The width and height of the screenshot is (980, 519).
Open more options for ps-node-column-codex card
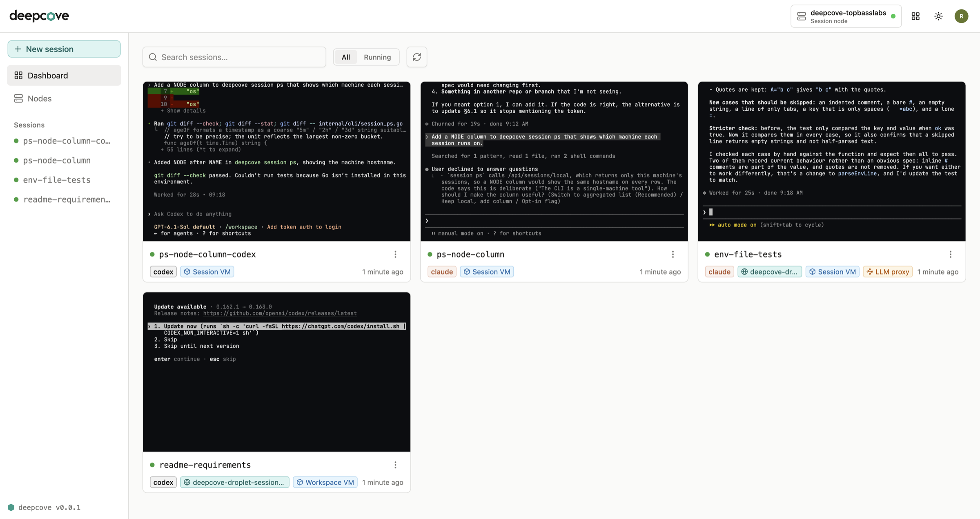pos(395,254)
